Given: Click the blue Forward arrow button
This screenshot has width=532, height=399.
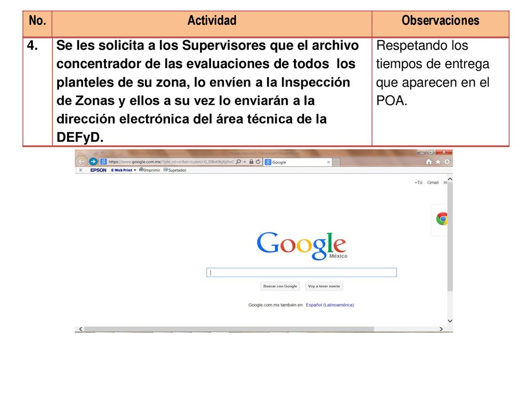Looking at the screenshot, I should [x=93, y=162].
